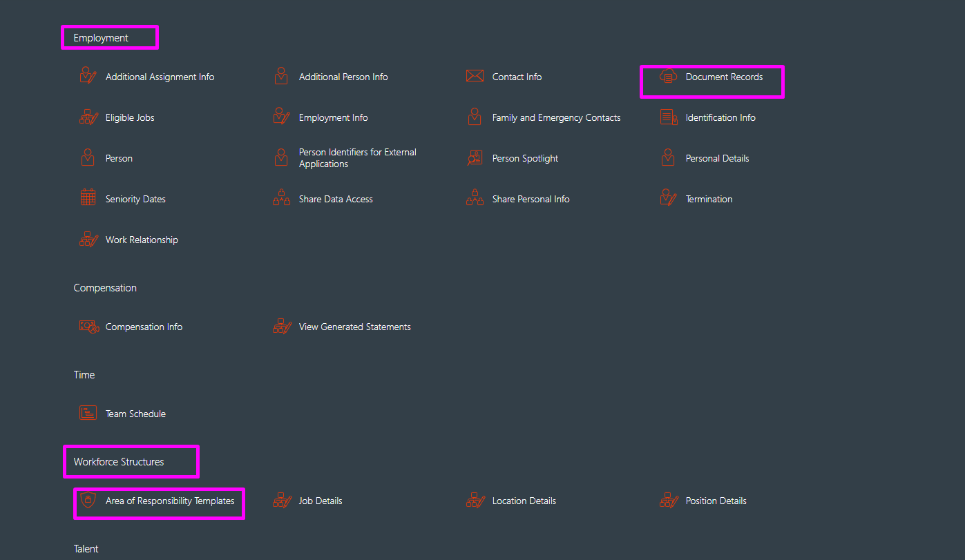
Task: Open the Person Spotlight icon
Action: 474,157
